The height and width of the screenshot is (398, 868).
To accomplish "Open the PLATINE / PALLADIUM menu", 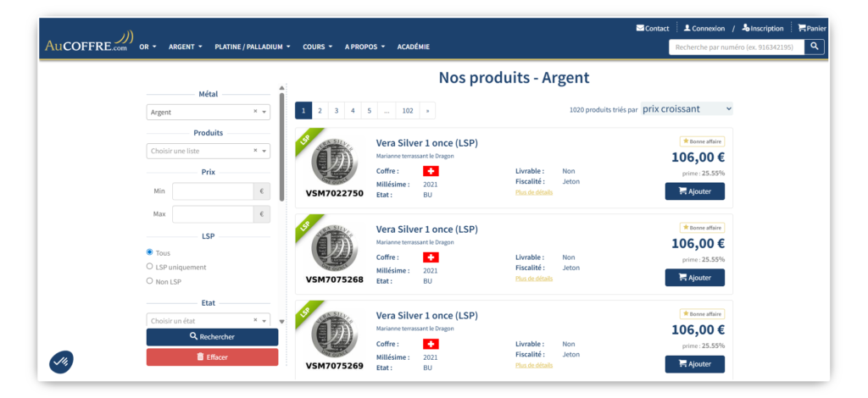I will click(253, 47).
